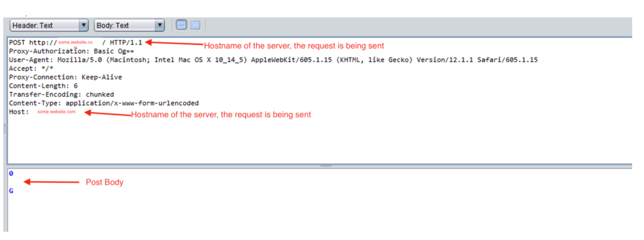Click the User-Agent header line
The height and width of the screenshot is (240, 644).
click(x=273, y=60)
